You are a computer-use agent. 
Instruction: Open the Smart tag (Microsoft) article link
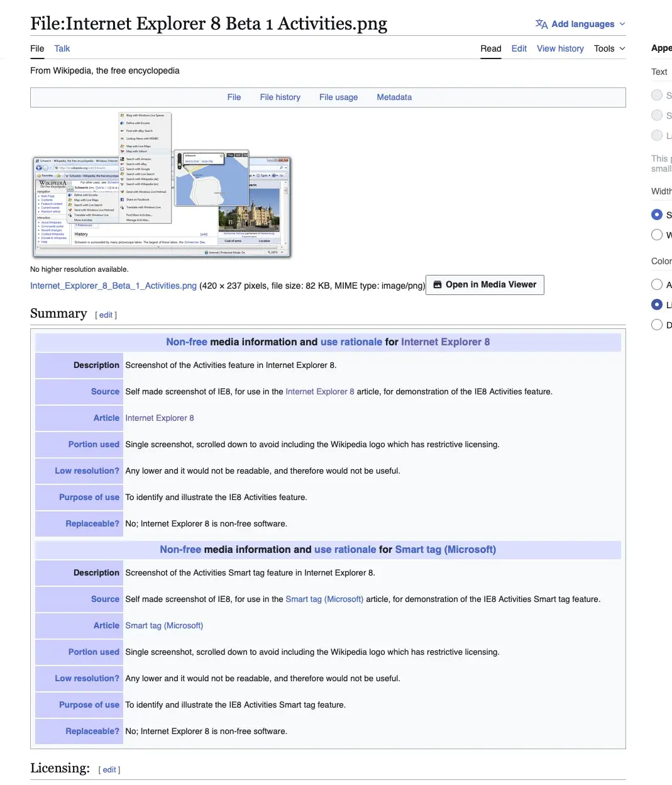pyautogui.click(x=164, y=626)
